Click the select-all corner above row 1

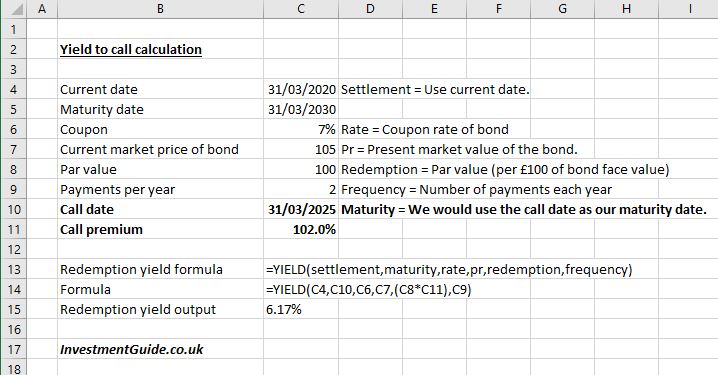pos(13,9)
